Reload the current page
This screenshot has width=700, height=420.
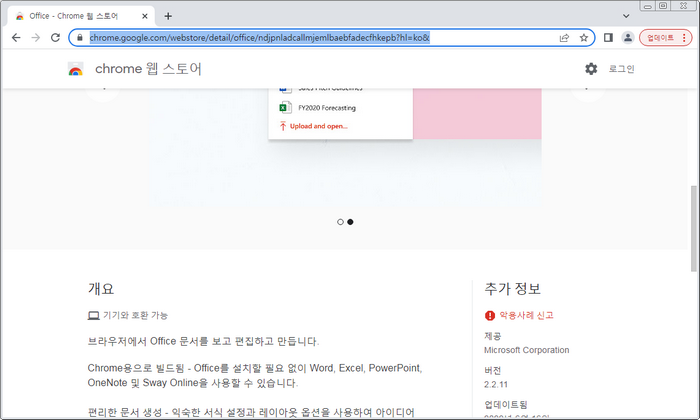coord(55,37)
